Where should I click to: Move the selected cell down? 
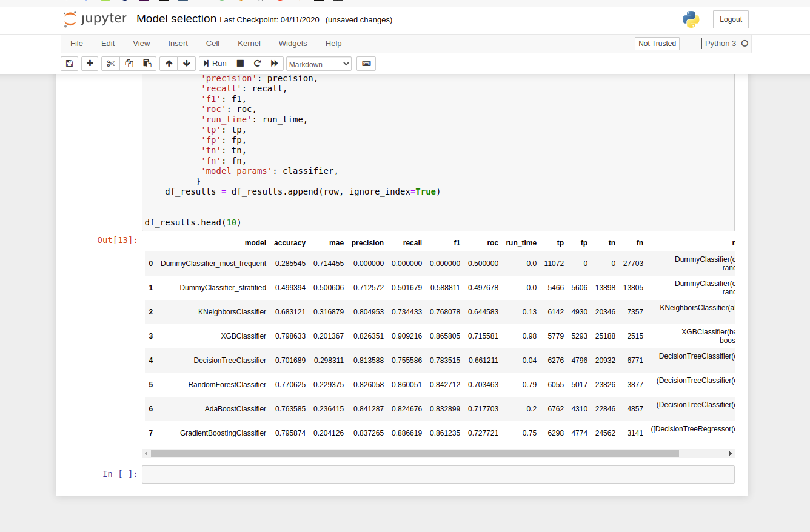point(186,64)
